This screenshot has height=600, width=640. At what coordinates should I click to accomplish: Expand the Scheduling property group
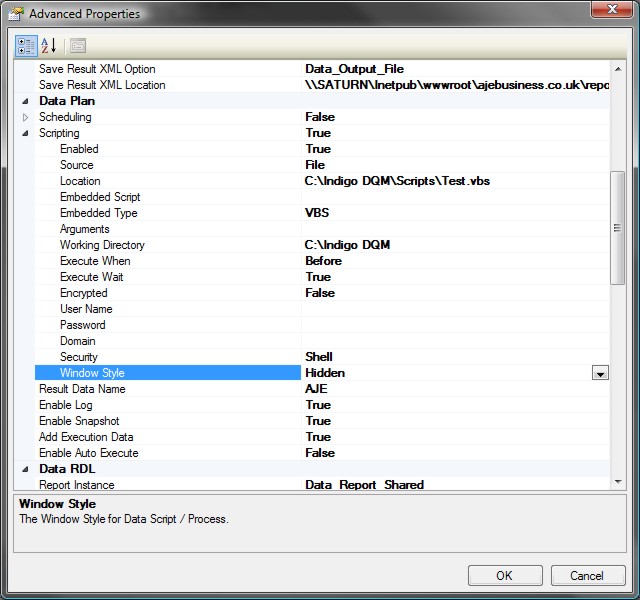[25, 117]
